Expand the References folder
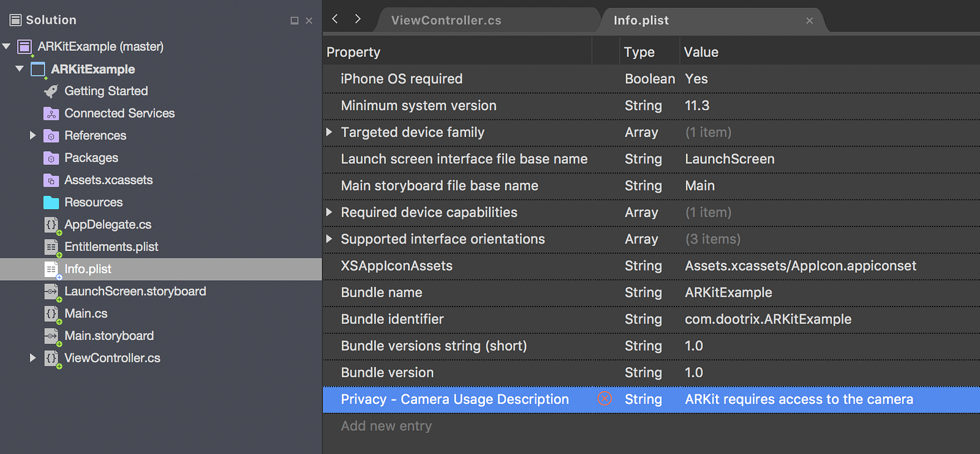This screenshot has width=980, height=454. point(33,135)
